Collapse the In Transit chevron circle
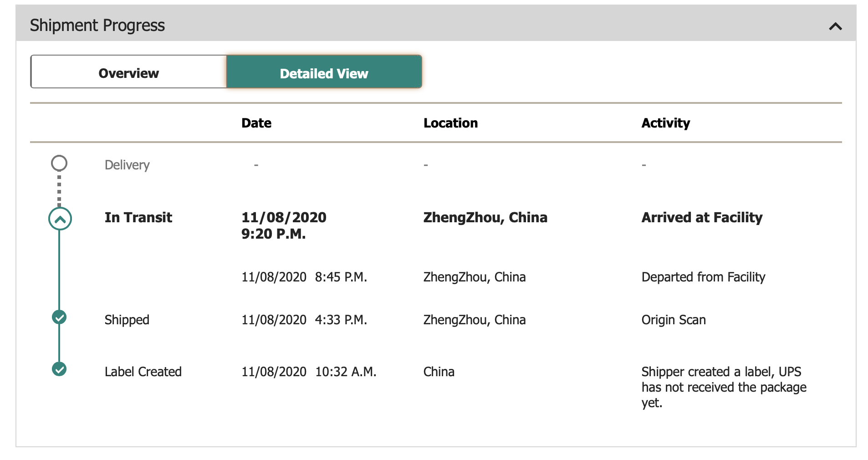This screenshot has height=460, width=868. 60,219
